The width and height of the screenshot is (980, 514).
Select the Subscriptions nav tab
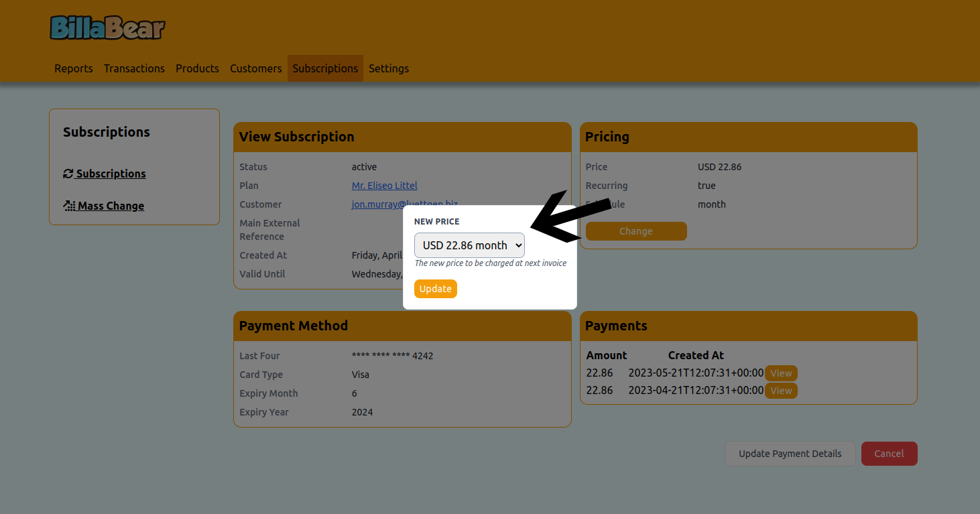pos(325,68)
